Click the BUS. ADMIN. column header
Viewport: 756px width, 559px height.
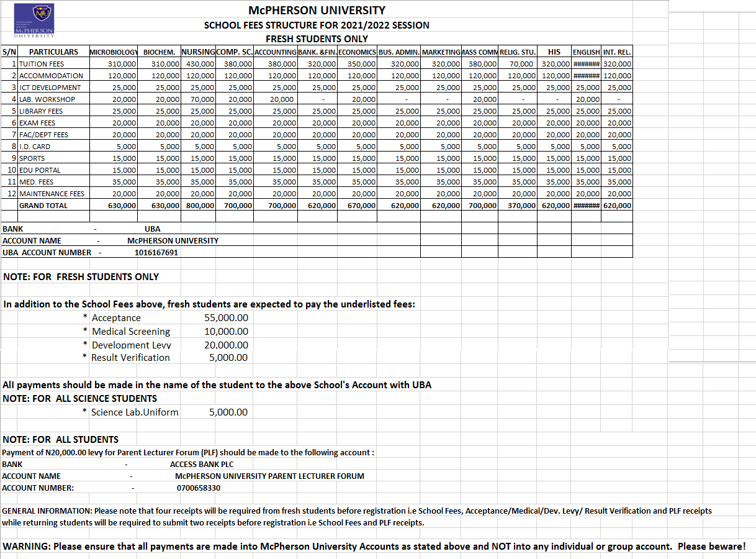coord(398,52)
